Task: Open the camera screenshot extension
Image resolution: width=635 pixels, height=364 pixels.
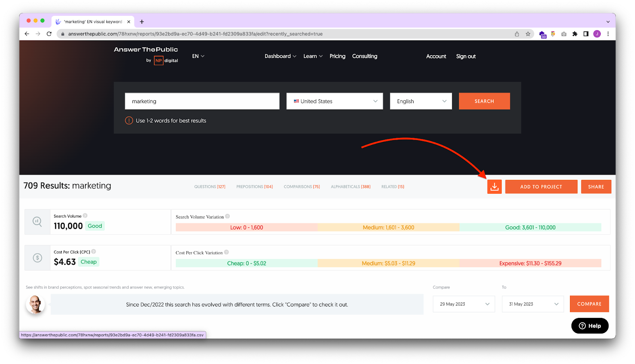Action: point(564,34)
